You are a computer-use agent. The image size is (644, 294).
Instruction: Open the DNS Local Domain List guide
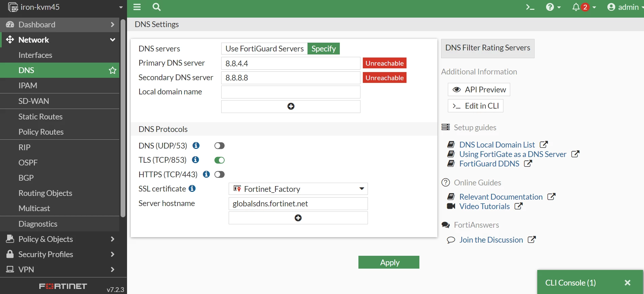point(497,145)
